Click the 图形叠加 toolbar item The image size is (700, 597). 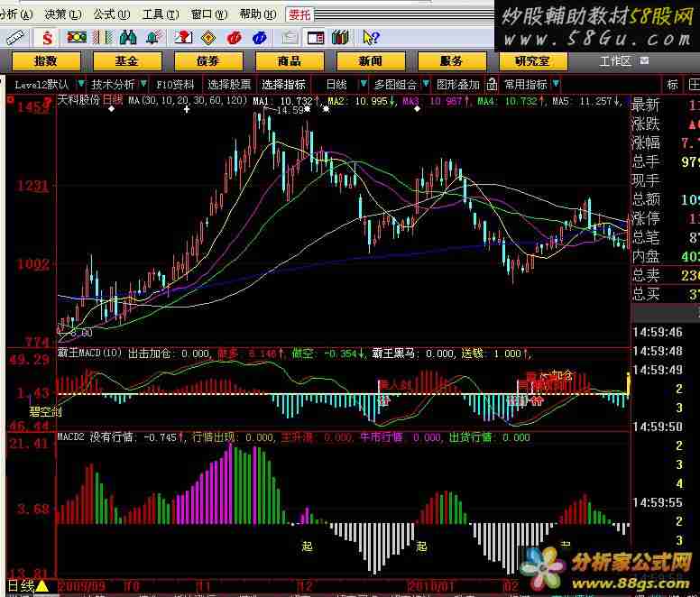click(458, 85)
